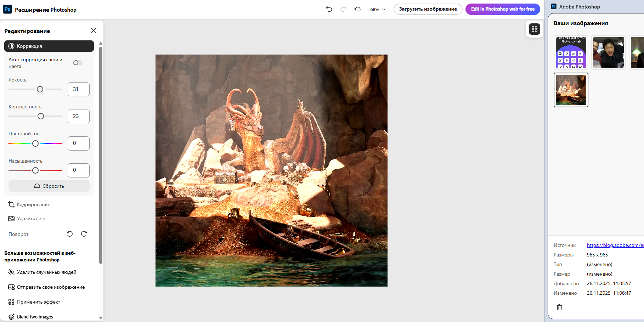Viewport: 644px width, 322px height.
Task: Click the Контрастность value field
Action: [x=79, y=116]
